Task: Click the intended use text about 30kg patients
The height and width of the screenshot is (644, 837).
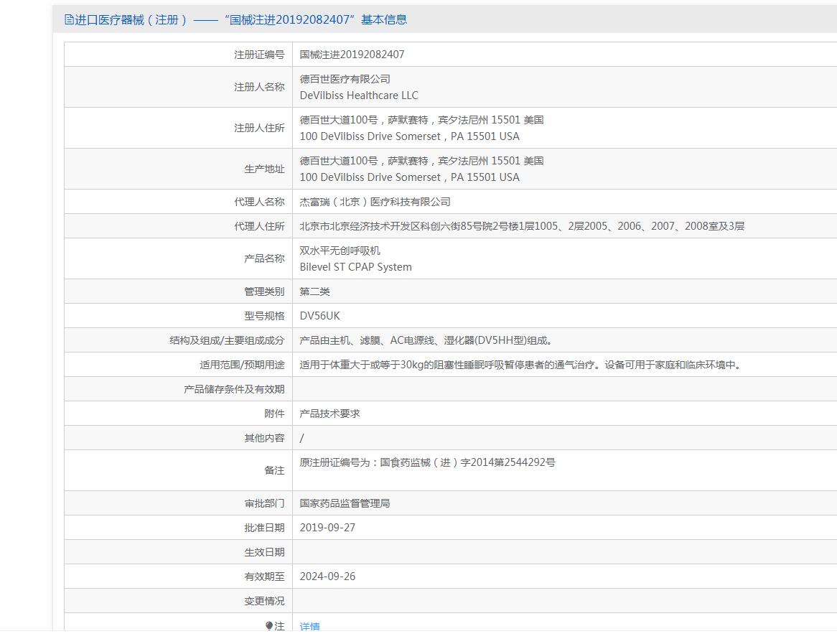Action: 520,365
